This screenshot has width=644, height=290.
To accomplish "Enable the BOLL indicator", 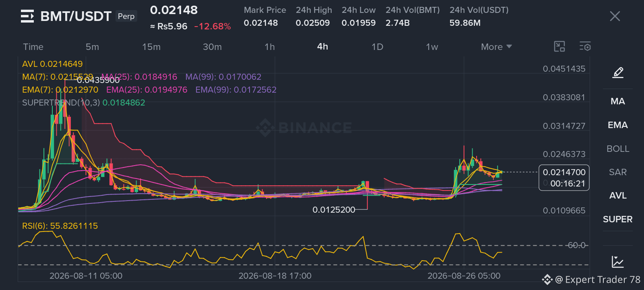I will pyautogui.click(x=618, y=149).
